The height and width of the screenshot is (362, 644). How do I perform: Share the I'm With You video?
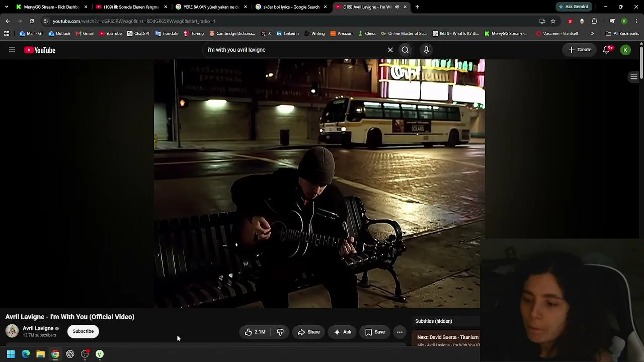tap(308, 332)
